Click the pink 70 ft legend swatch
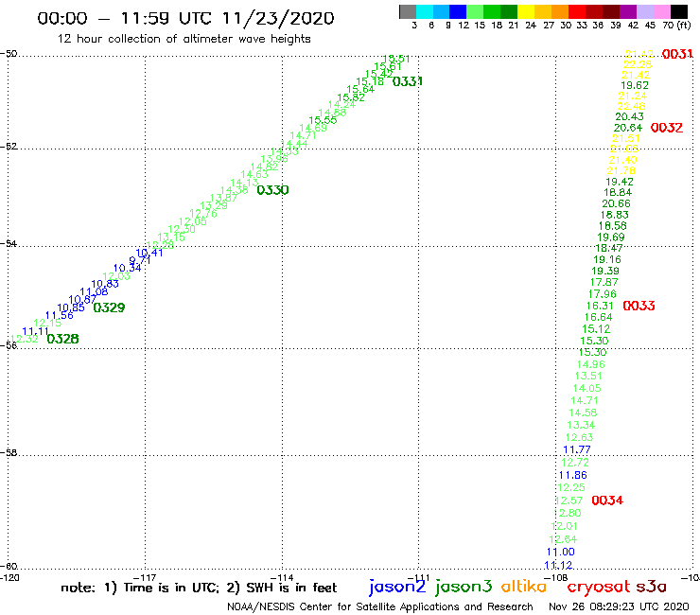The image size is (700, 615). coord(661,11)
